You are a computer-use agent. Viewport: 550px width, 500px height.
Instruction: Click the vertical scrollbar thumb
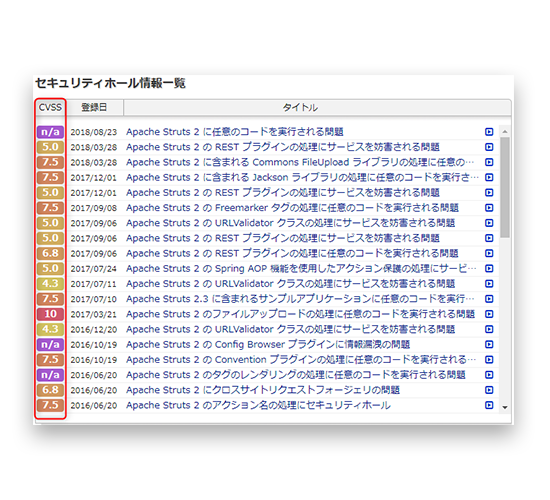(x=505, y=187)
